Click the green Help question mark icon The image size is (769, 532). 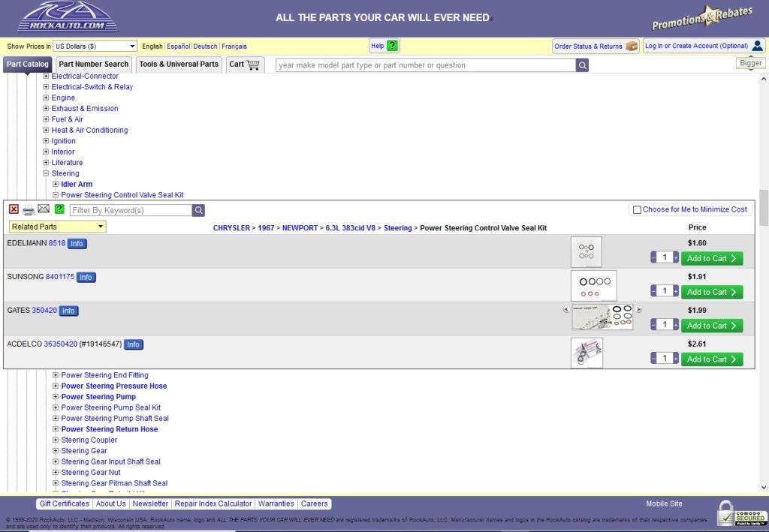pyautogui.click(x=393, y=46)
